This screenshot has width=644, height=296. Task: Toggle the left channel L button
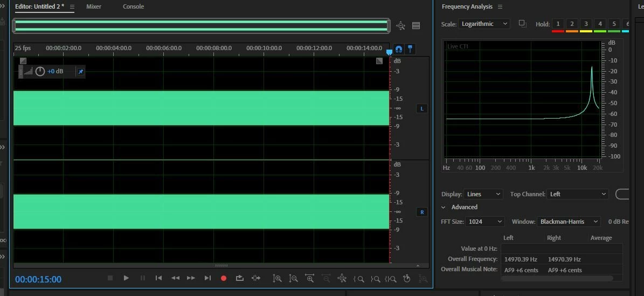click(422, 108)
